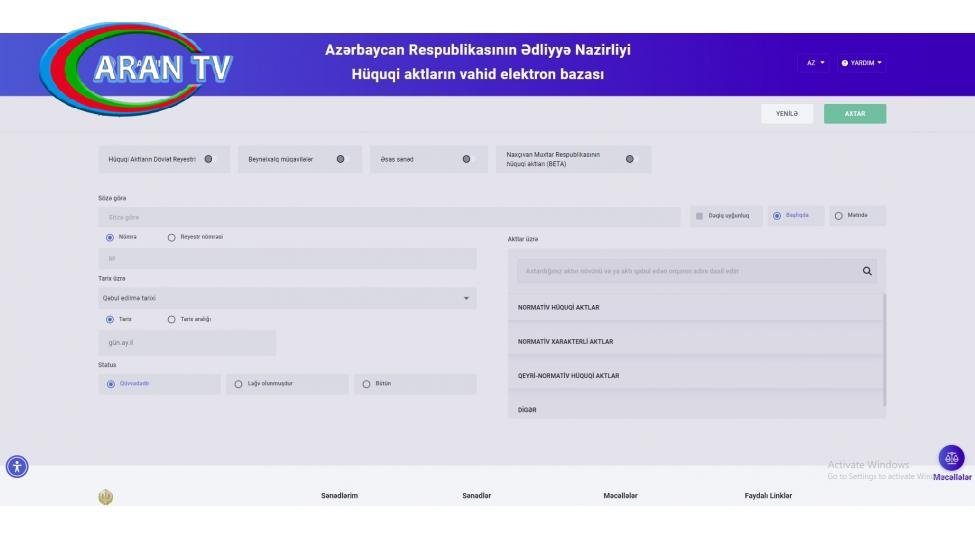The height and width of the screenshot is (540, 975).
Task: Click the search magnifier icon in Aktlar üzrə
Action: pyautogui.click(x=867, y=271)
